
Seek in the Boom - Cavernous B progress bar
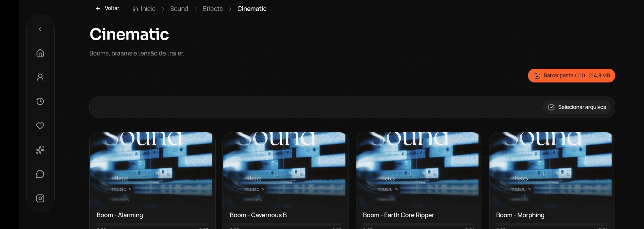(286, 224)
